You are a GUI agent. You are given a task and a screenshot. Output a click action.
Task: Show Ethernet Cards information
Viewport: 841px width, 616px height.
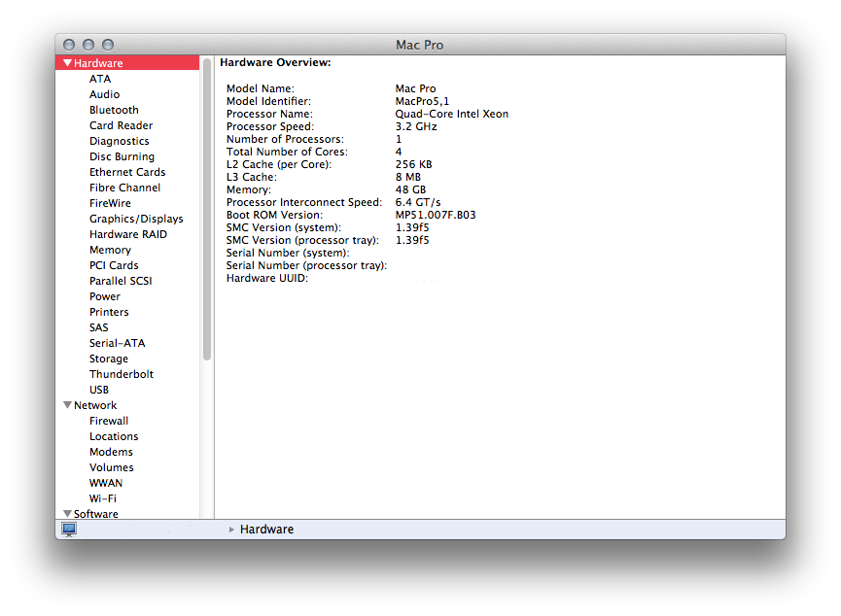click(127, 172)
